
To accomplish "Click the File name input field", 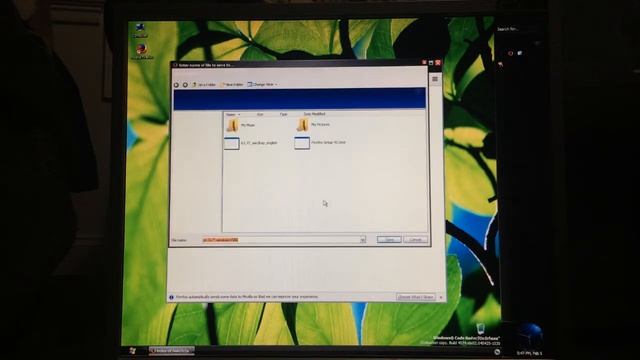I will click(281, 240).
